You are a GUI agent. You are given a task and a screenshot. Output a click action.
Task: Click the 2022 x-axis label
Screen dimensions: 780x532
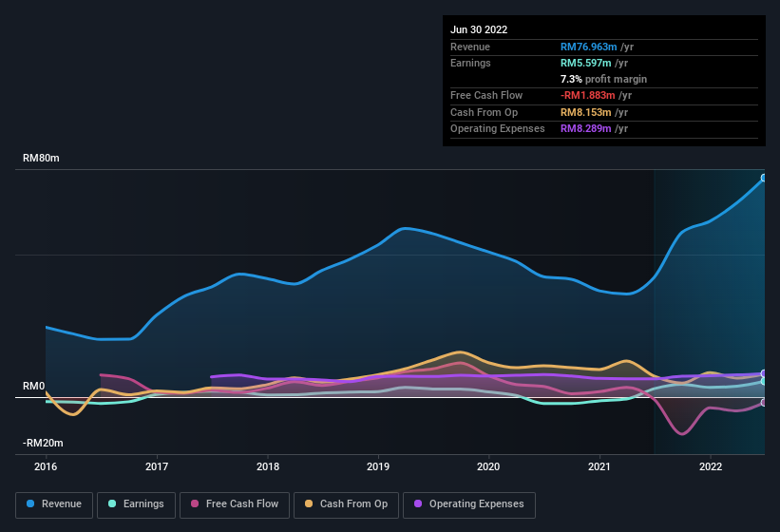pyautogui.click(x=711, y=466)
